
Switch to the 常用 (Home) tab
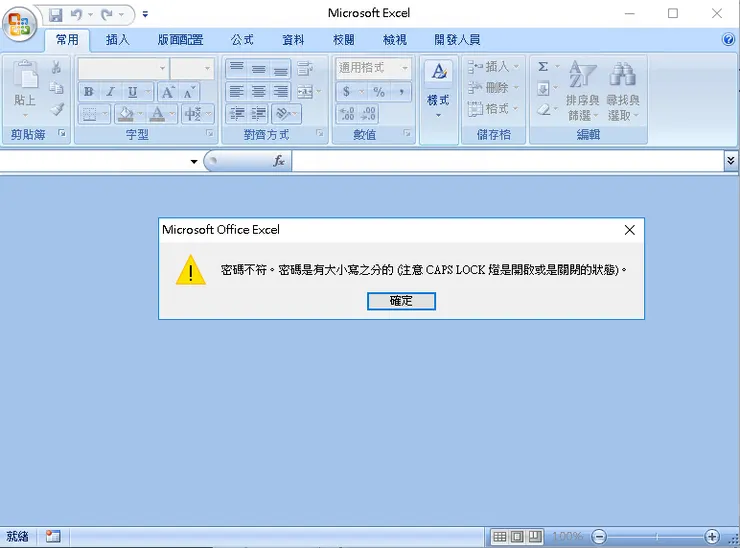pyautogui.click(x=67, y=40)
